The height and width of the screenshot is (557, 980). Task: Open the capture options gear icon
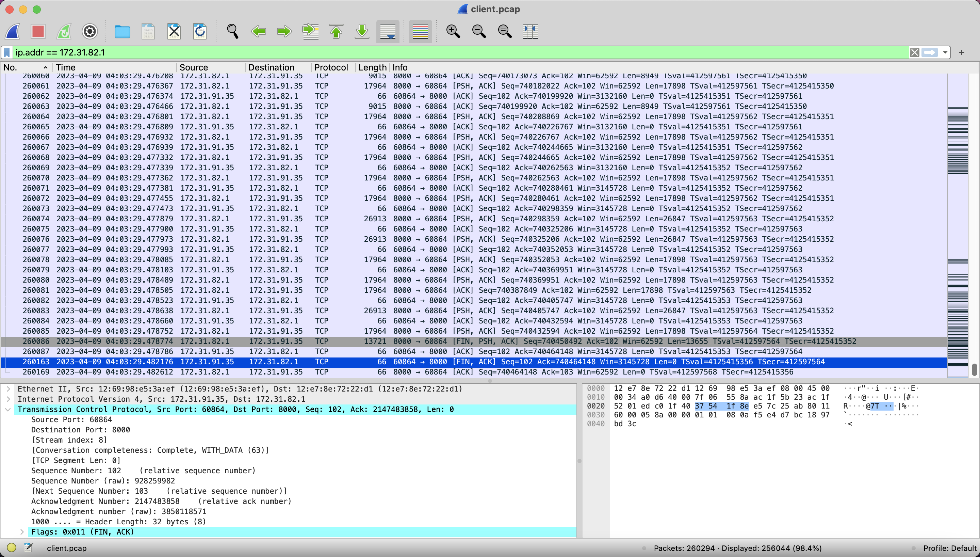[x=90, y=31]
